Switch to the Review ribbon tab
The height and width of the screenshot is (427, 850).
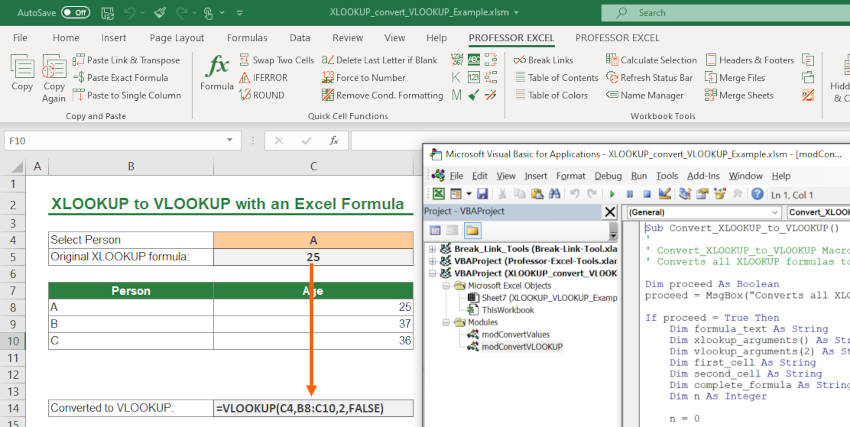click(x=347, y=38)
